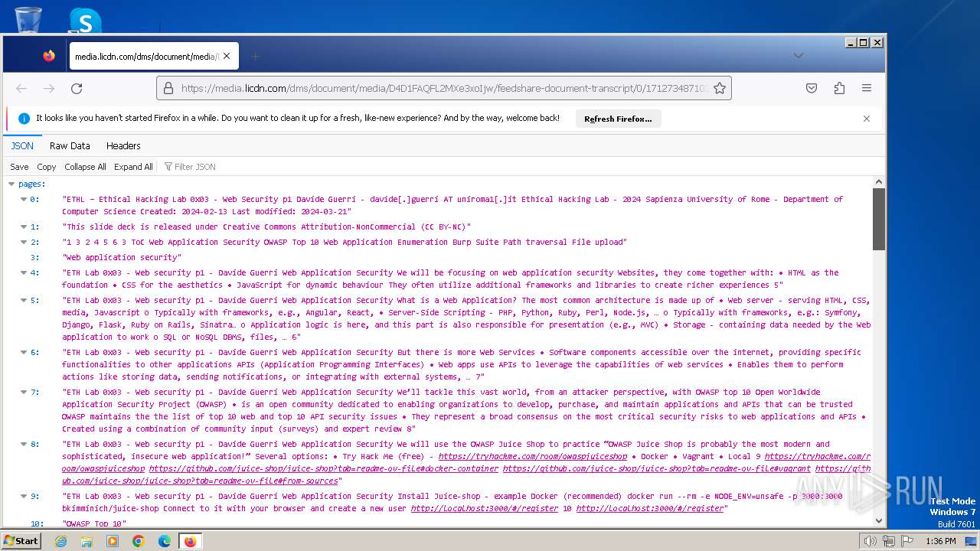Click scrollbar down arrow in JSON view

pos(878,520)
